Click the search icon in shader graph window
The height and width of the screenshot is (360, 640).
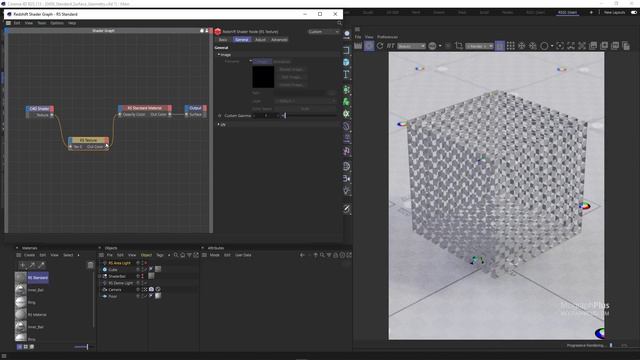[x=339, y=23]
